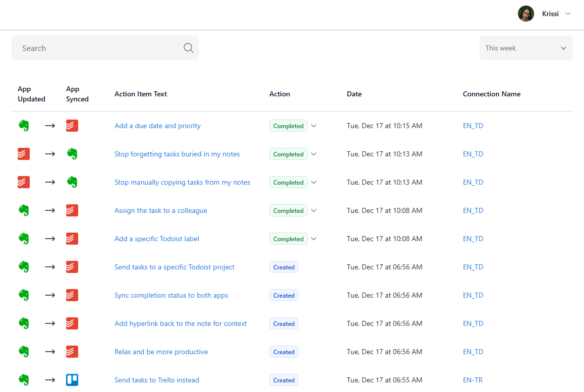Click Todoist icon in 'Add hyperlink back' row
Viewport: 584px width, 392px height.
click(72, 323)
